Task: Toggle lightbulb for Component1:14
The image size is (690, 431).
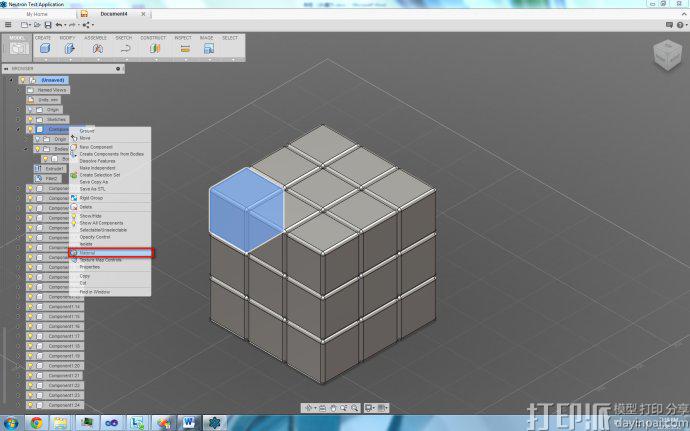Action: point(30,306)
